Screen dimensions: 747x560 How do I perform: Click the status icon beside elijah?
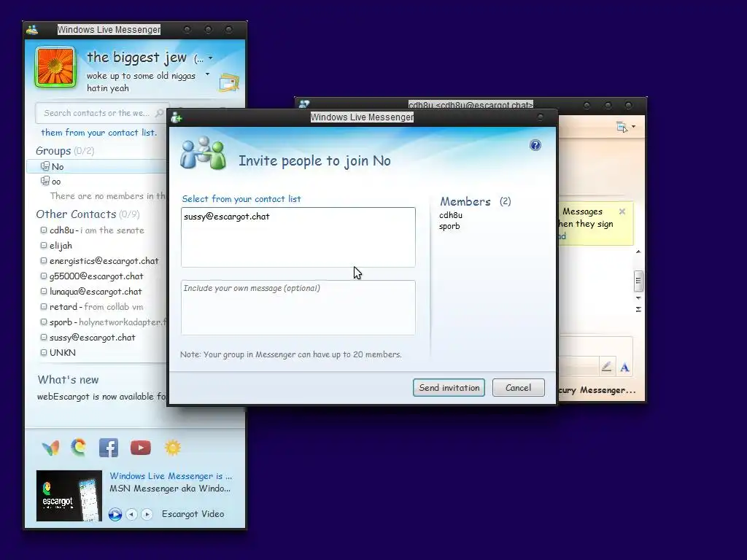pos(43,246)
